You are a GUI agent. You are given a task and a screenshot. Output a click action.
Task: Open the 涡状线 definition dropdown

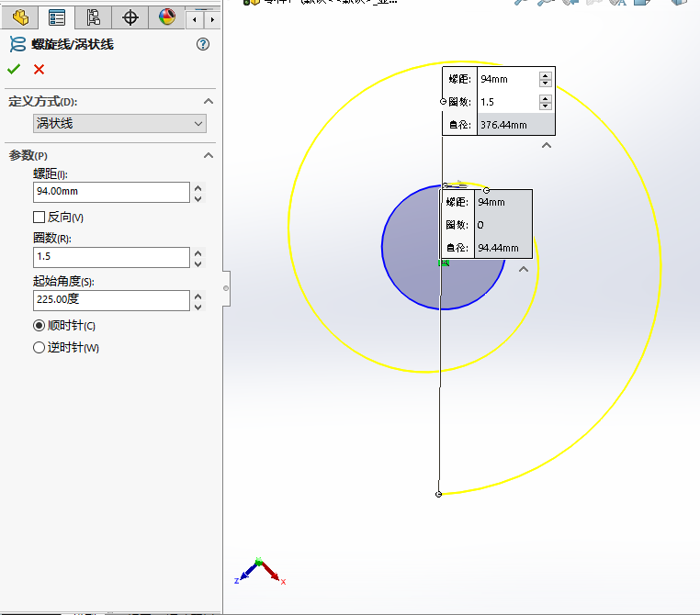[x=119, y=124]
